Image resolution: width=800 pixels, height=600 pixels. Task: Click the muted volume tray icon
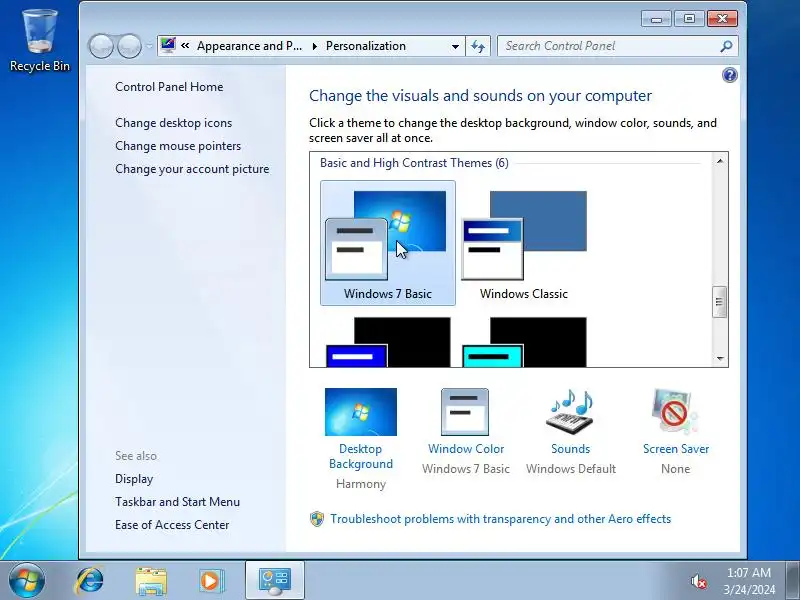pos(698,581)
